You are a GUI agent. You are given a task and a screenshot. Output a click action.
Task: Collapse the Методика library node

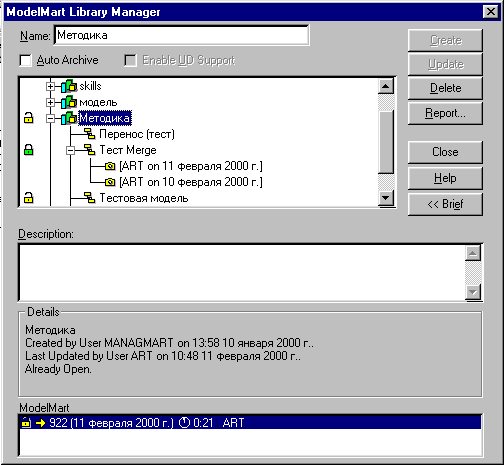point(50,118)
